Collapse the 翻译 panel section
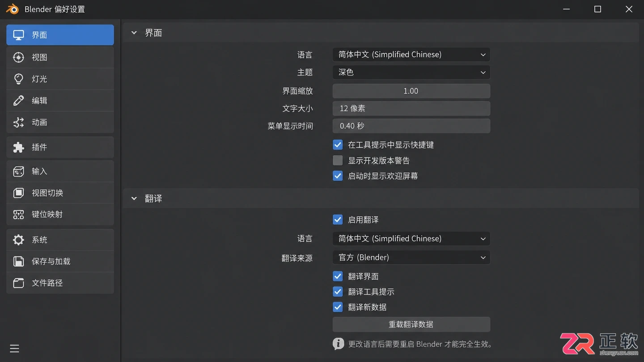 click(134, 198)
